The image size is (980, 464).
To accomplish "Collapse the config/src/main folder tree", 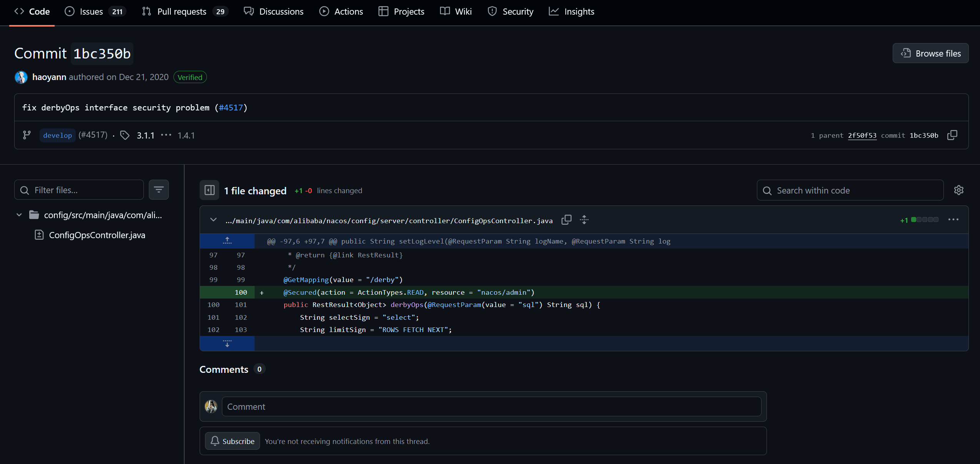I will 19,215.
